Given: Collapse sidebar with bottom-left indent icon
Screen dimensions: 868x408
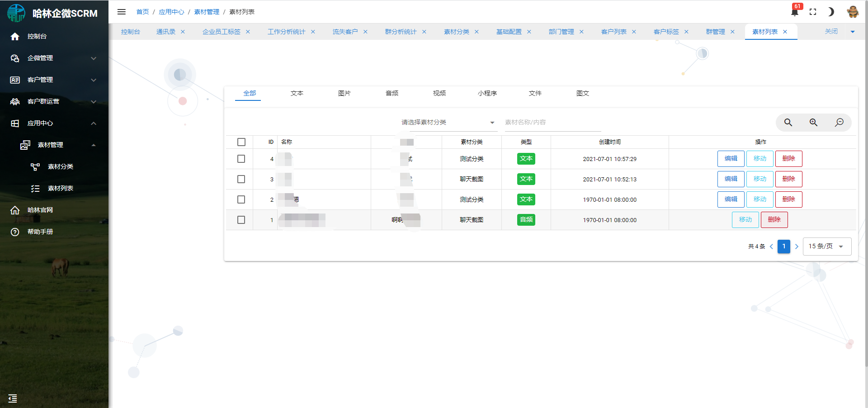Looking at the screenshot, I should point(13,398).
